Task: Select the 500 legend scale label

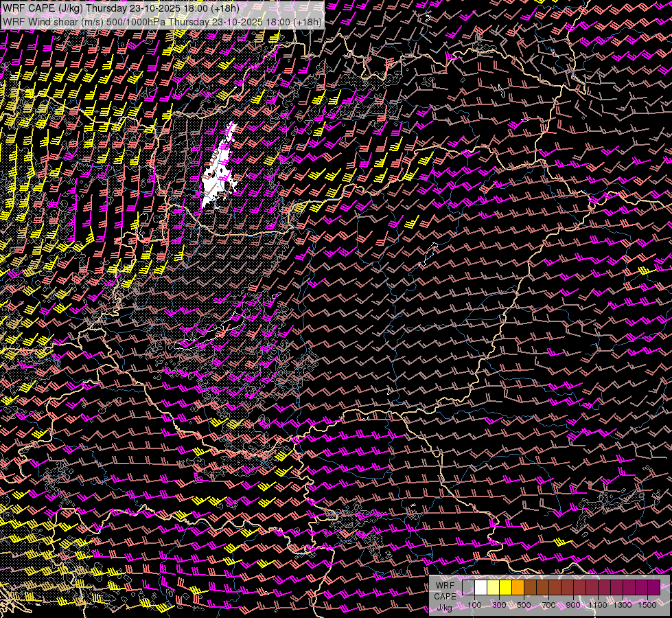Action: [x=524, y=605]
